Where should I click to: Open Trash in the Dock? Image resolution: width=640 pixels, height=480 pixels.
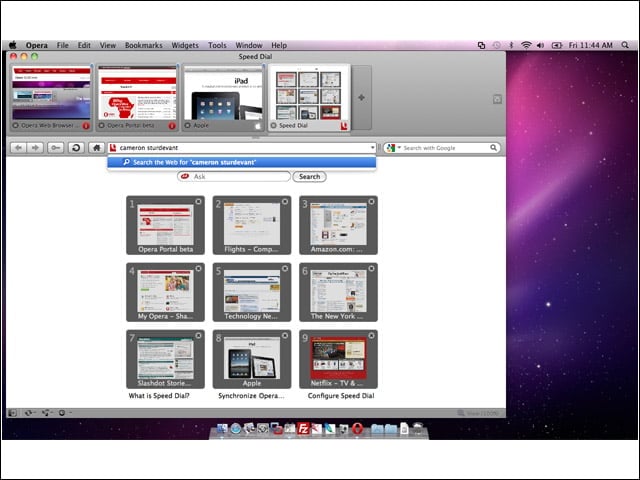pyautogui.click(x=418, y=429)
